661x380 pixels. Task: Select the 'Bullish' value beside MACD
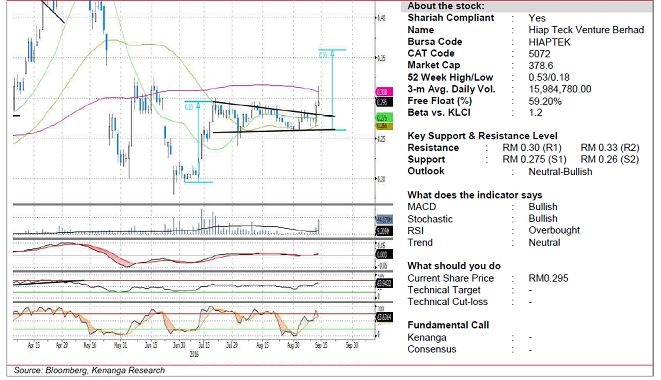coord(543,207)
